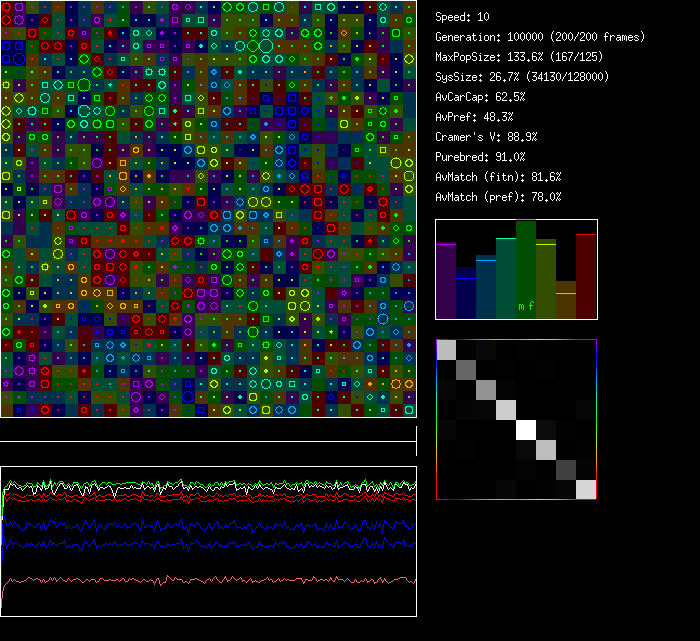Viewport: 700px width, 641px height.
Task: Click the bottom-right cell of the matrix
Action: click(x=586, y=489)
